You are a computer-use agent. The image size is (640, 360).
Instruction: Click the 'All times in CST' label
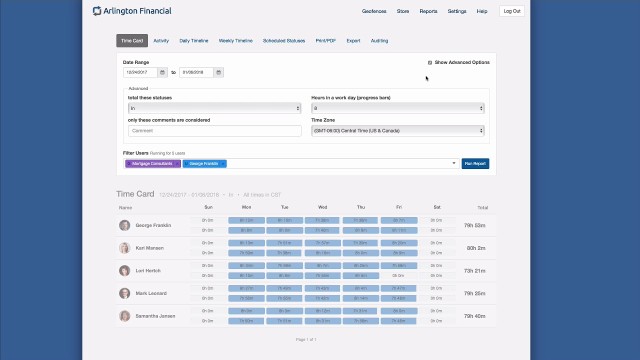tap(262, 195)
